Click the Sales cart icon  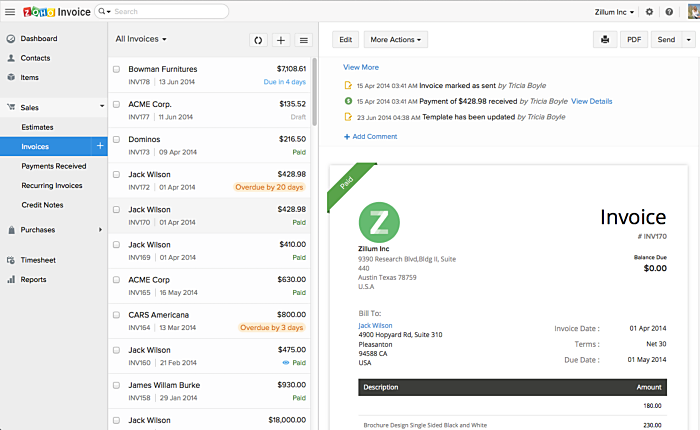point(11,107)
